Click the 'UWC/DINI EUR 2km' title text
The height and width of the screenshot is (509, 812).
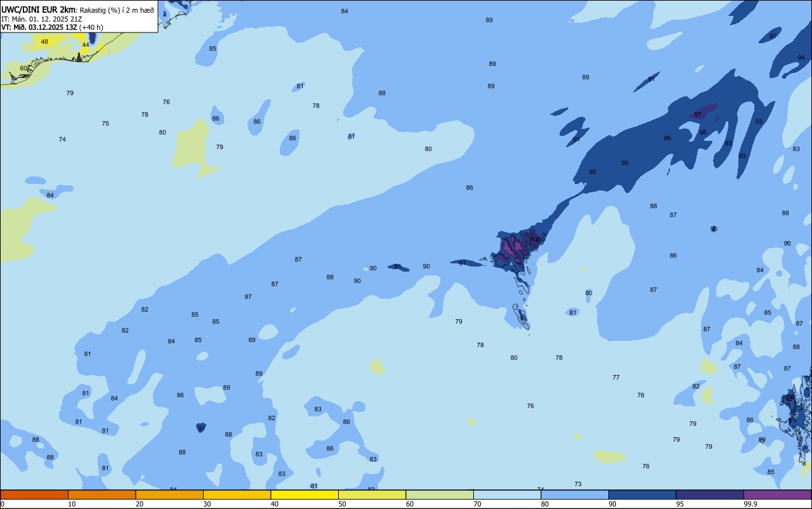(38, 10)
